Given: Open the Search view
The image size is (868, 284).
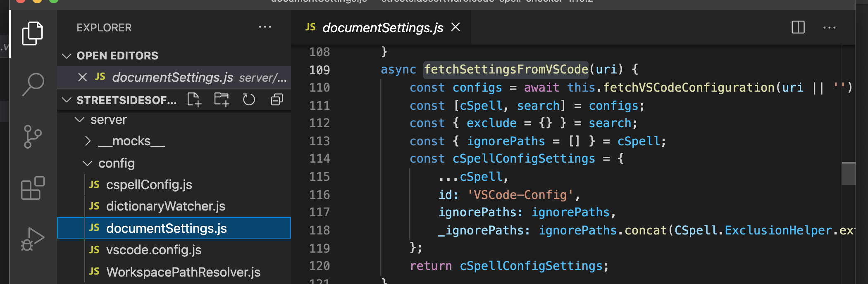Looking at the screenshot, I should tap(33, 84).
